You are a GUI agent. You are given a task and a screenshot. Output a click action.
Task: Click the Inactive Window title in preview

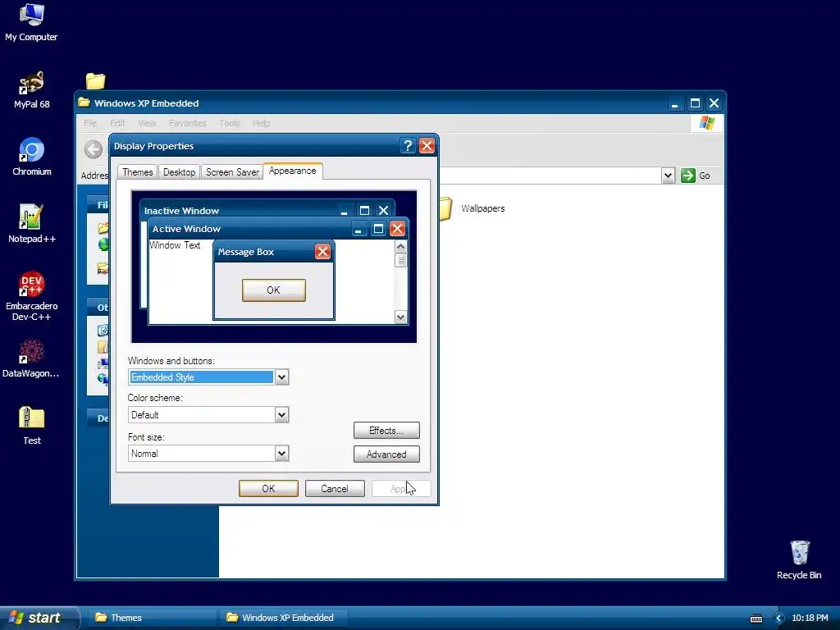click(181, 211)
